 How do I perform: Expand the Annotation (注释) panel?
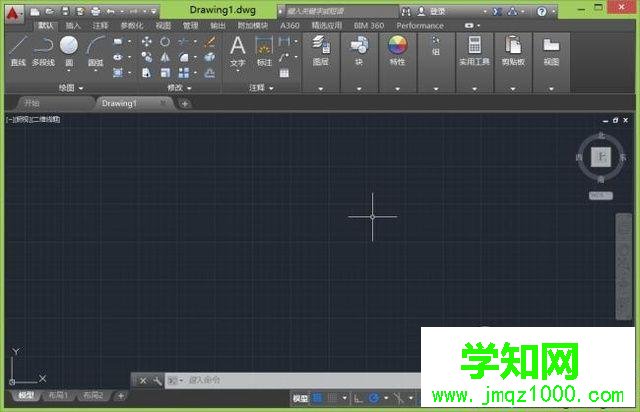[261, 88]
